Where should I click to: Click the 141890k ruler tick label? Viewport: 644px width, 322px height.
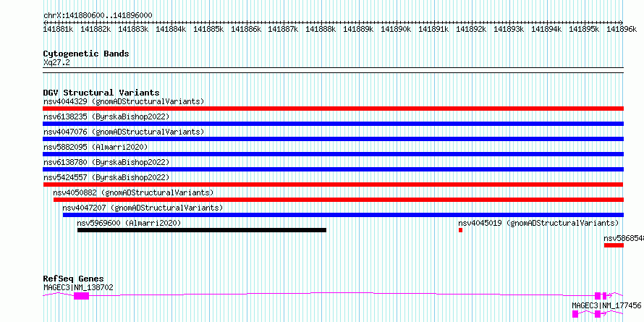396,29
